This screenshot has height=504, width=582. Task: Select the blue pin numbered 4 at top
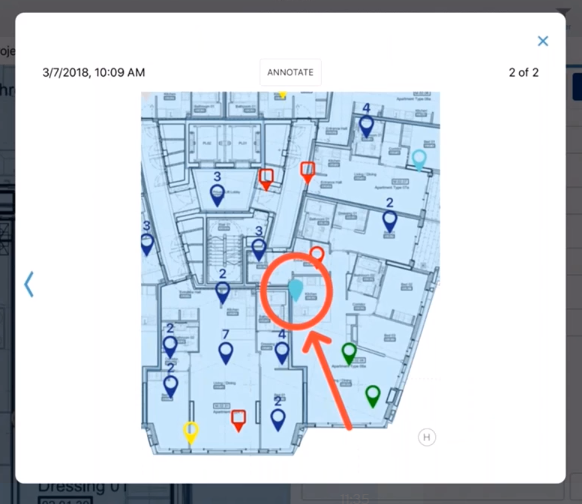pyautogui.click(x=366, y=126)
